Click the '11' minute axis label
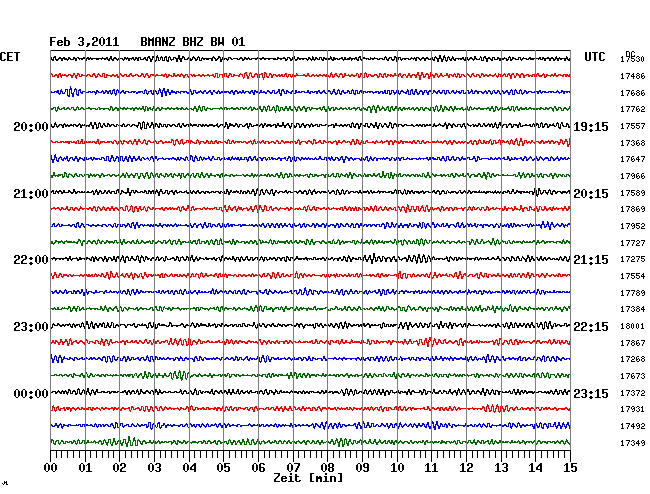This screenshot has width=650, height=494. 432,468
